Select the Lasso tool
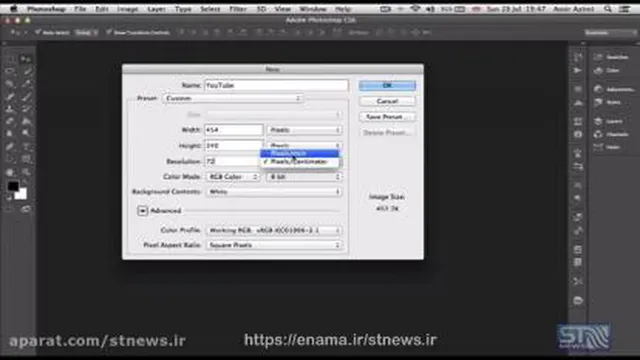The height and width of the screenshot is (360, 640). [10, 72]
